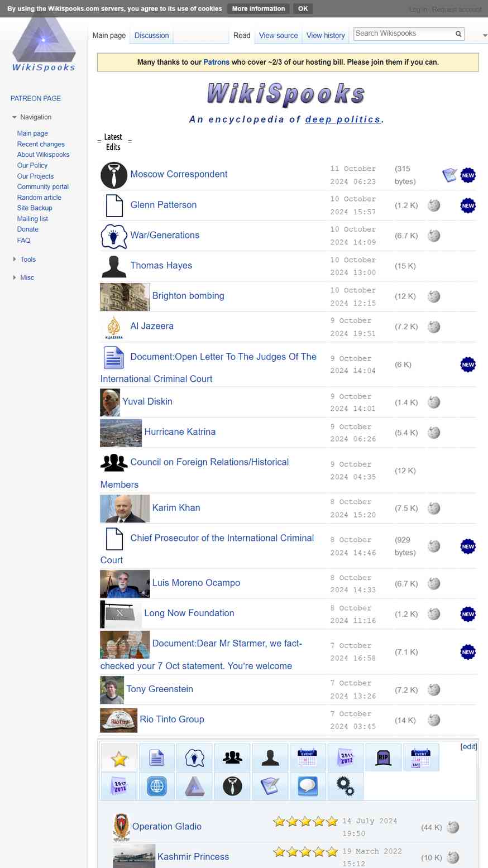
Task: Follow the deep politics link
Action: pyautogui.click(x=343, y=119)
